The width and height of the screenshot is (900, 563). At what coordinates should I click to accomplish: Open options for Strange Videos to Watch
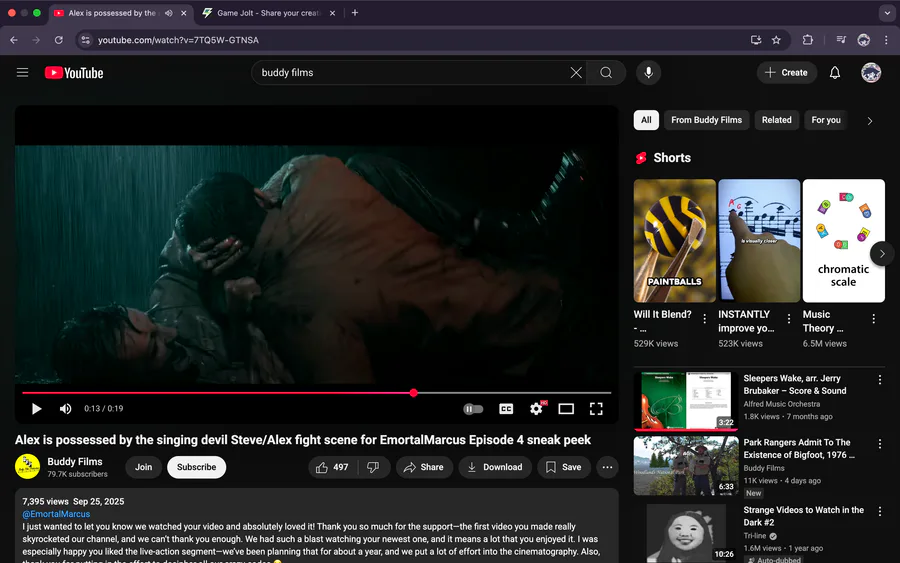[880, 511]
